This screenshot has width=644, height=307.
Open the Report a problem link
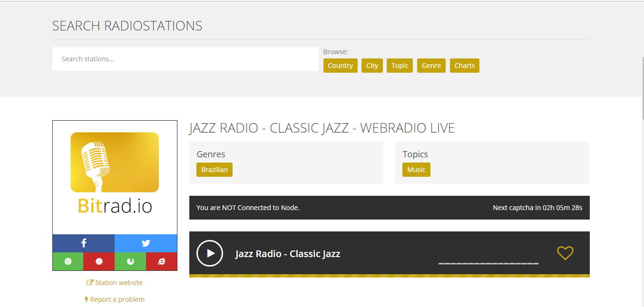[115, 299]
